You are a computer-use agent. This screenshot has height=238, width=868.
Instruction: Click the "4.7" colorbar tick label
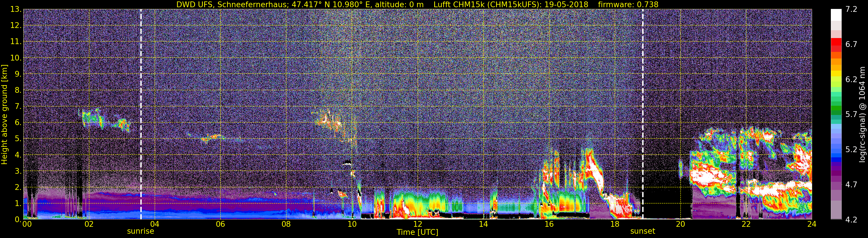[x=851, y=185]
